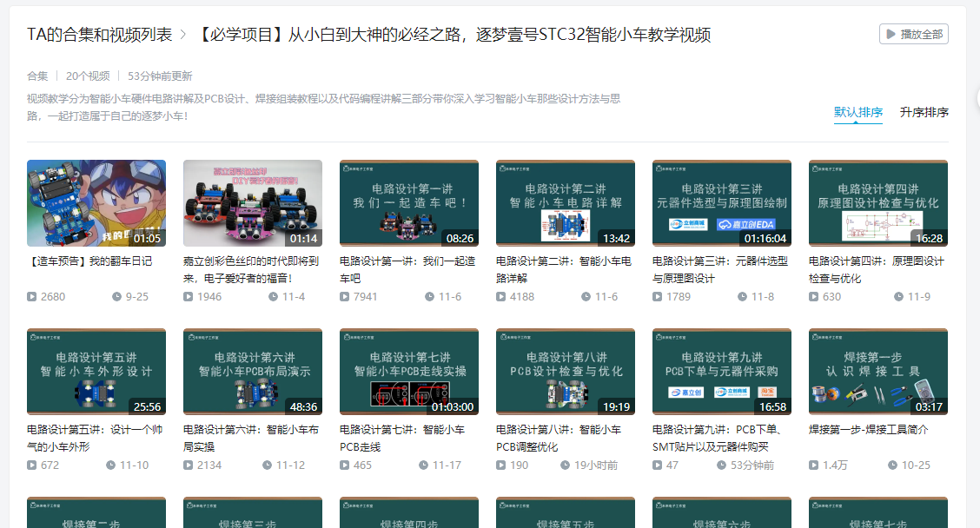Viewport: 980px width, 528px height.
Task: Click clock icon beside date 11-12
Action: [x=267, y=465]
